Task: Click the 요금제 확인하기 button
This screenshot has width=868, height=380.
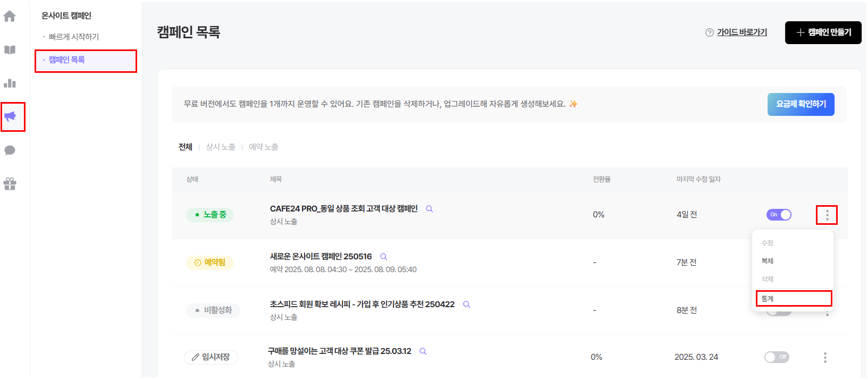Action: pyautogui.click(x=801, y=104)
